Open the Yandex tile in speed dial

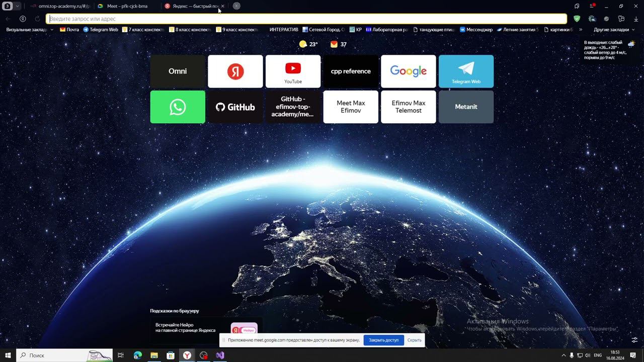pos(235,71)
